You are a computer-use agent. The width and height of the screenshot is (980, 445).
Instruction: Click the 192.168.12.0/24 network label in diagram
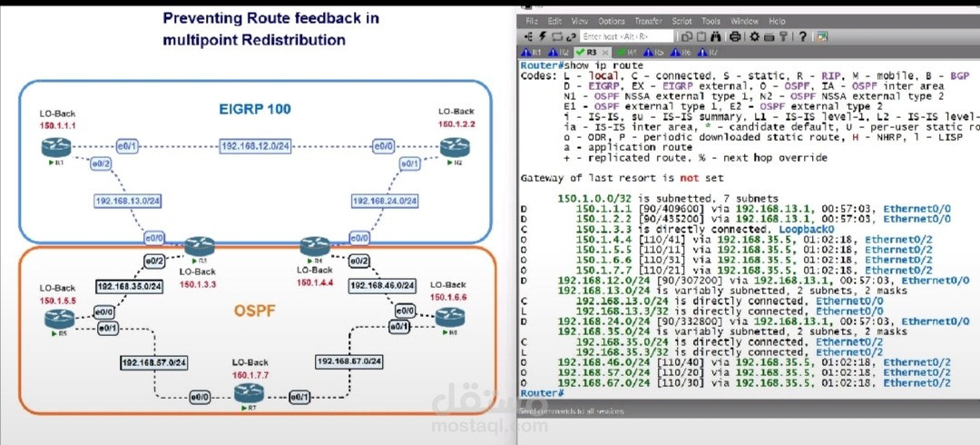point(256,147)
